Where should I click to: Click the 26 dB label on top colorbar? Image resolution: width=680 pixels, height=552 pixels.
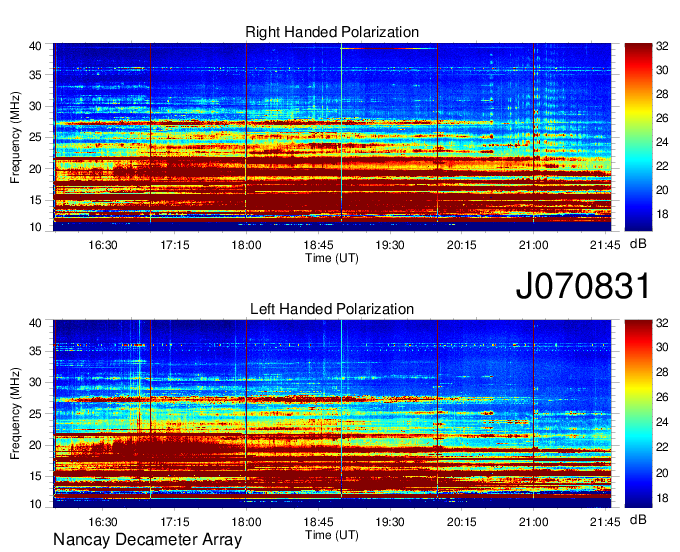(662, 118)
